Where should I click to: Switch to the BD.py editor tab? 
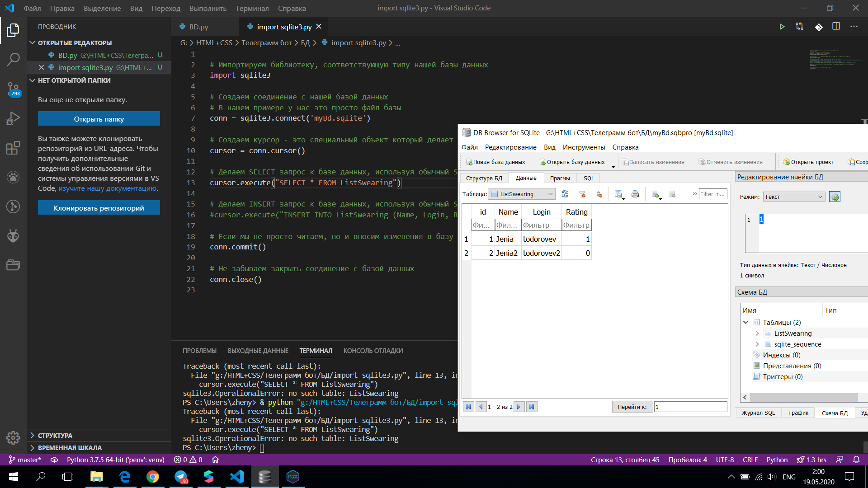199,27
